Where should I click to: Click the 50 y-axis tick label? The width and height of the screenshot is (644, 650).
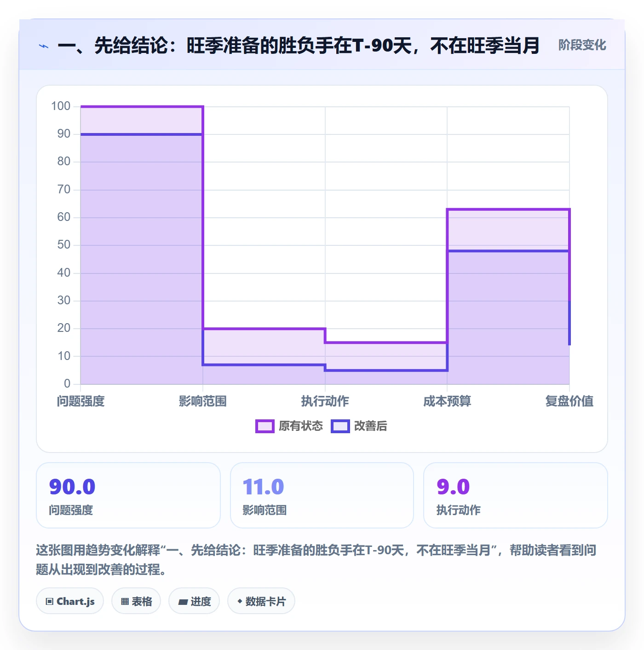click(64, 245)
